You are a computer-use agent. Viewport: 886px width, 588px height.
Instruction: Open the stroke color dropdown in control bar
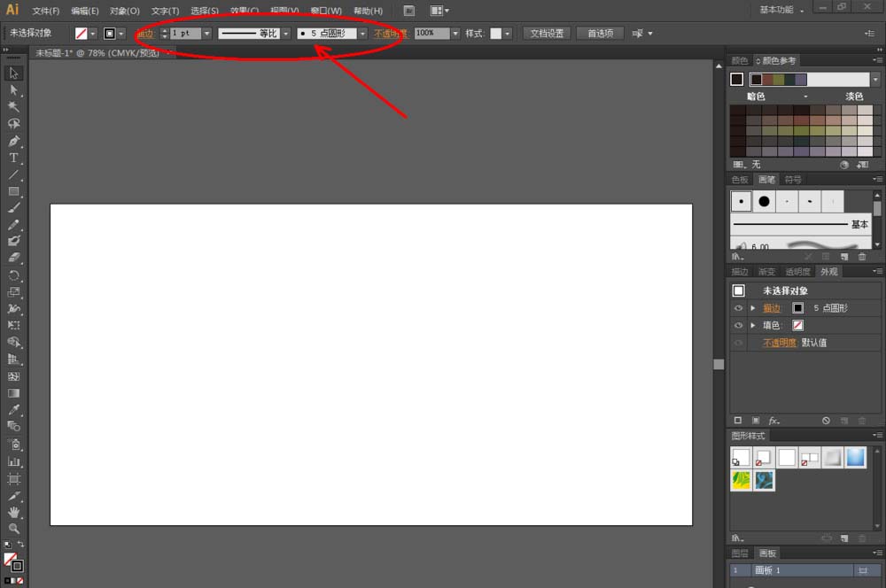pos(120,34)
